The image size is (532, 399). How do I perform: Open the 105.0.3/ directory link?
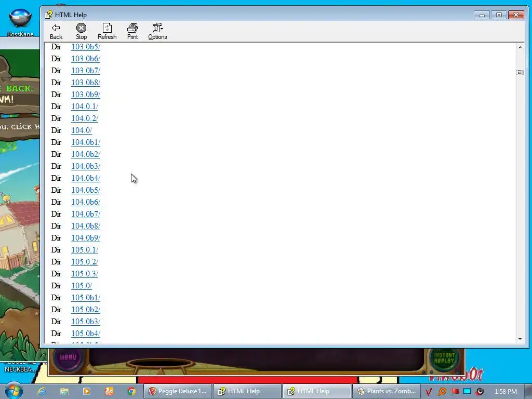tap(85, 274)
